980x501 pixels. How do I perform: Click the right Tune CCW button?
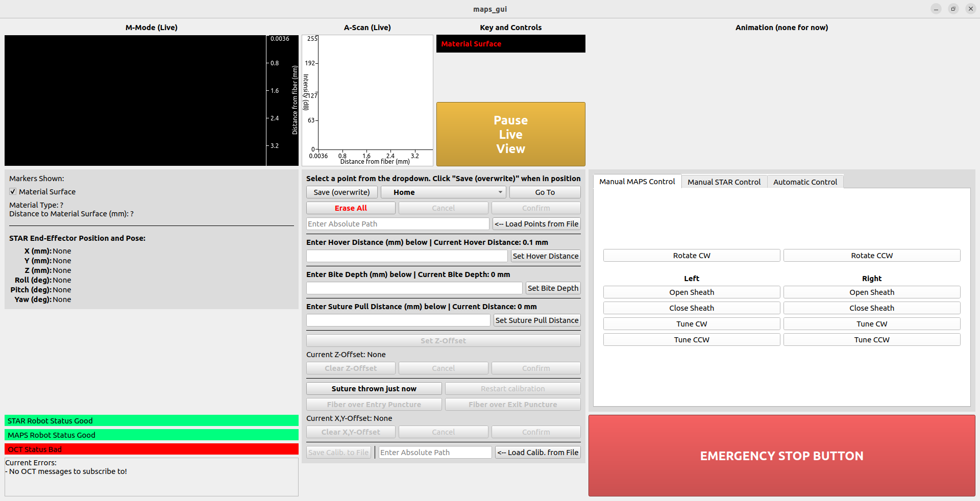coord(871,340)
